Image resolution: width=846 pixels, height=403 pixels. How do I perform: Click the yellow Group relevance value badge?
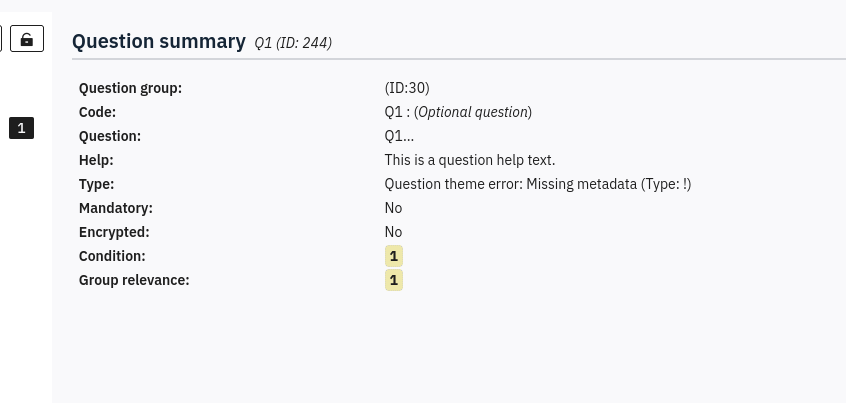(394, 280)
